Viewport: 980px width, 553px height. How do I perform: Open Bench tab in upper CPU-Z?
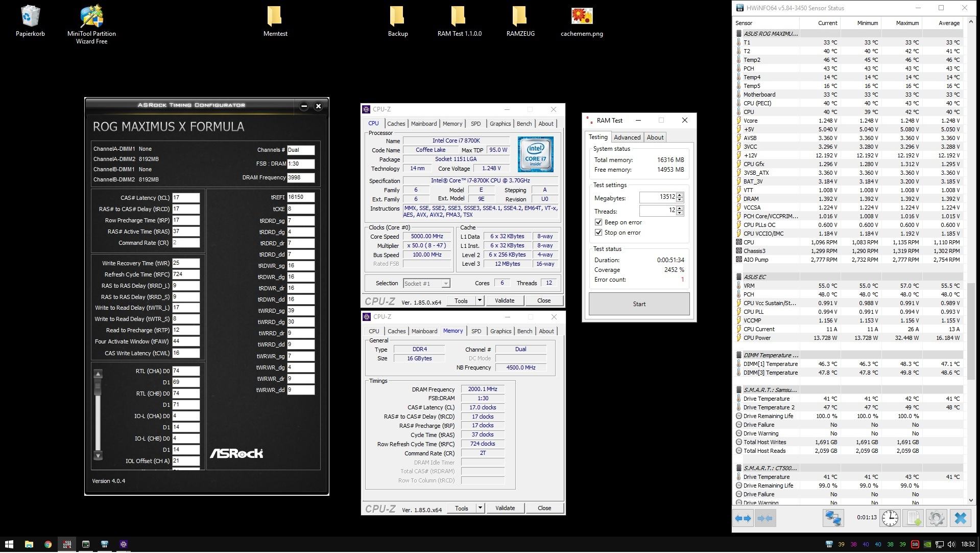tap(524, 124)
